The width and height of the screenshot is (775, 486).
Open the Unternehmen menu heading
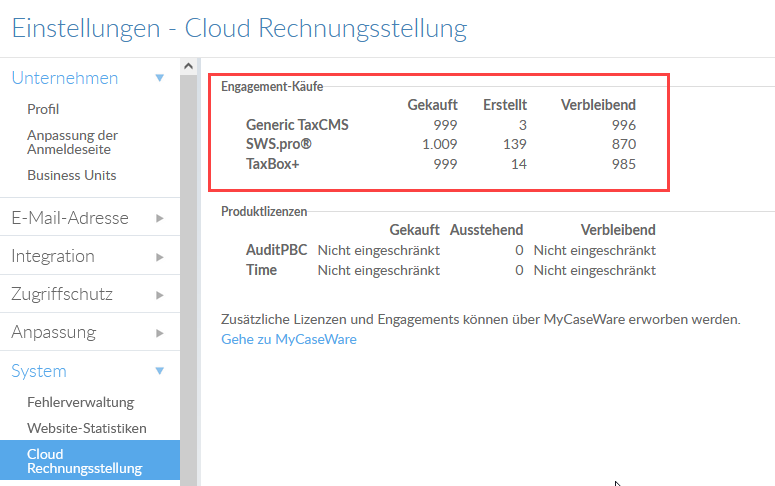(x=65, y=78)
